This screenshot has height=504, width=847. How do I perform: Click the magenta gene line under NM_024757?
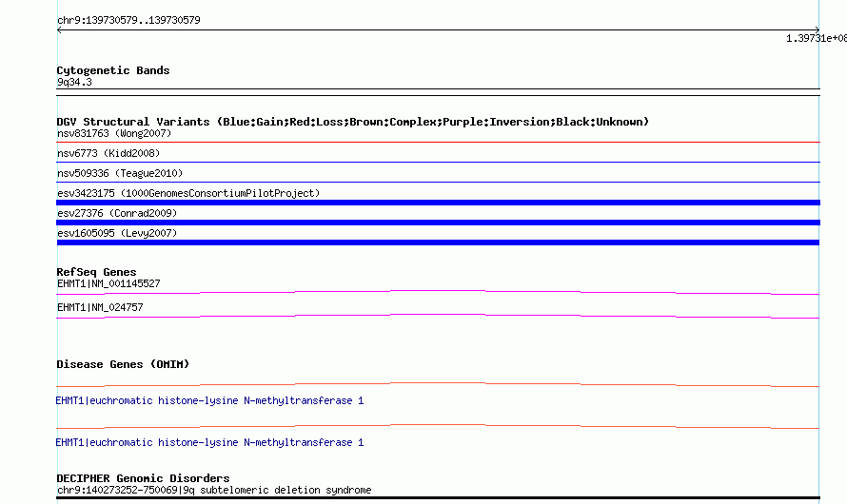point(438,317)
